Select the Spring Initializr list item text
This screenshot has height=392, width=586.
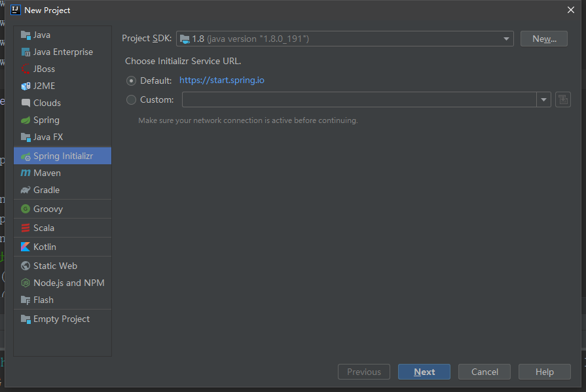[x=63, y=156]
